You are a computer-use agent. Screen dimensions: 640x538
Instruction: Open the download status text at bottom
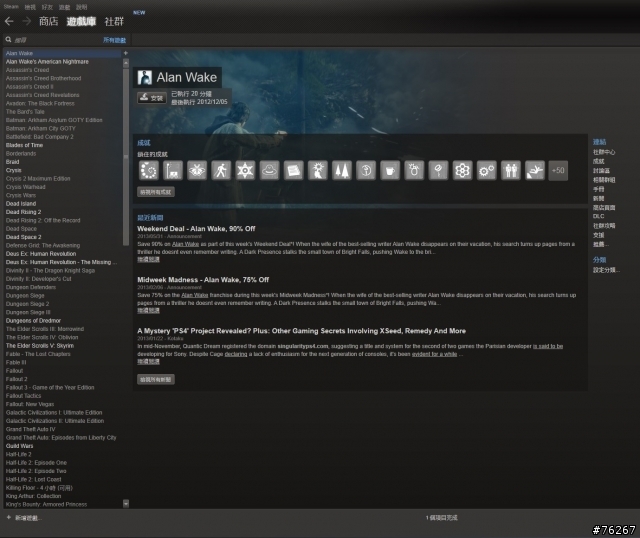[441, 518]
